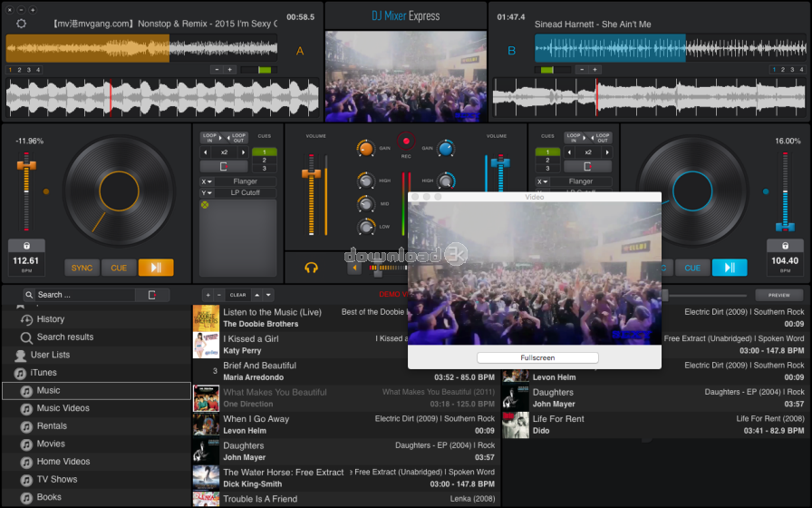Image resolution: width=812 pixels, height=508 pixels.
Task: Click the deck A pitch slider handle
Action: (x=26, y=165)
